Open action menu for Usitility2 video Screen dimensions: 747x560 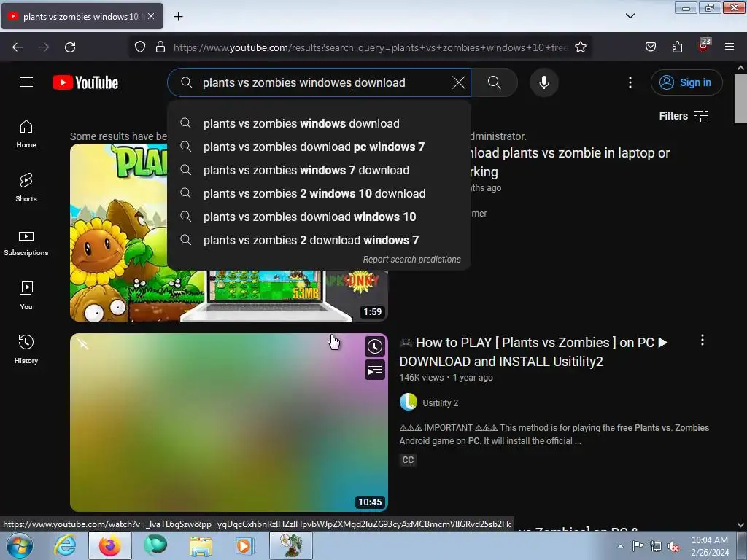(703, 340)
